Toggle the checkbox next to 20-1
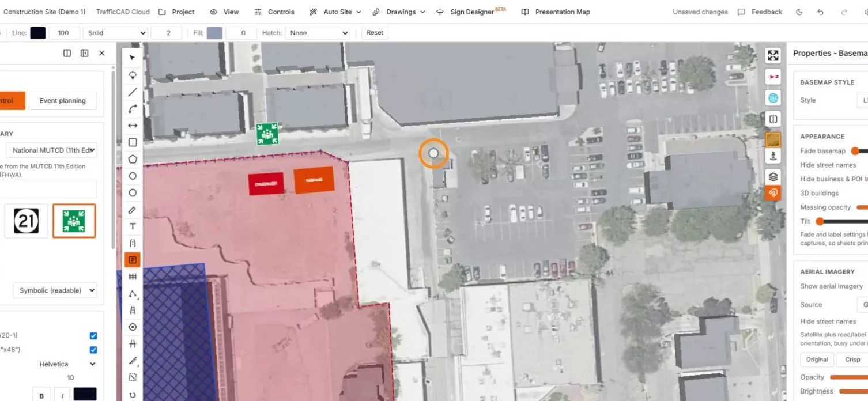868x401 pixels. coord(93,336)
